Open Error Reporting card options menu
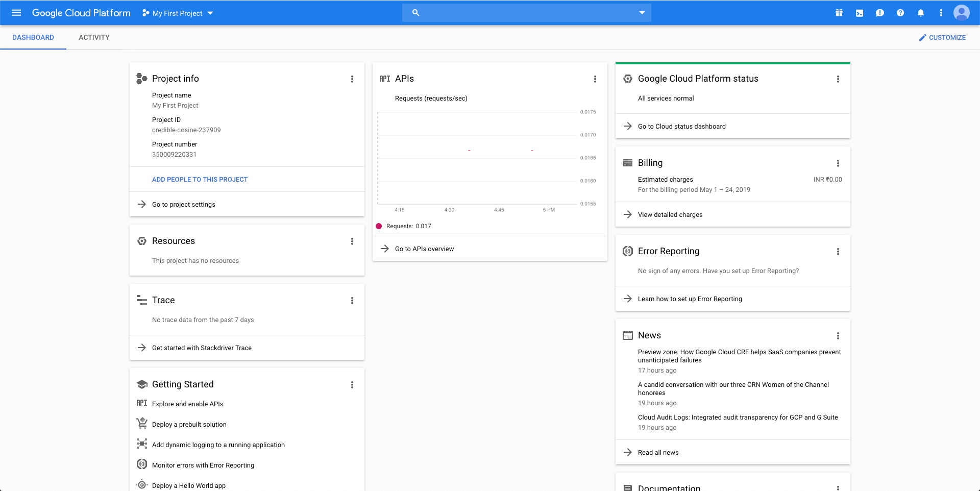The height and width of the screenshot is (491, 980). click(x=838, y=252)
